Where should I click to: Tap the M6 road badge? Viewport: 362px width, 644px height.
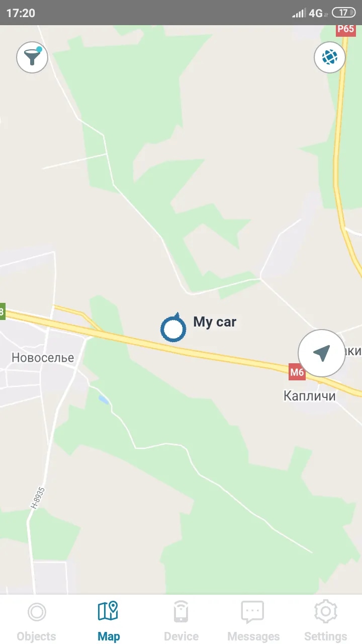297,373
